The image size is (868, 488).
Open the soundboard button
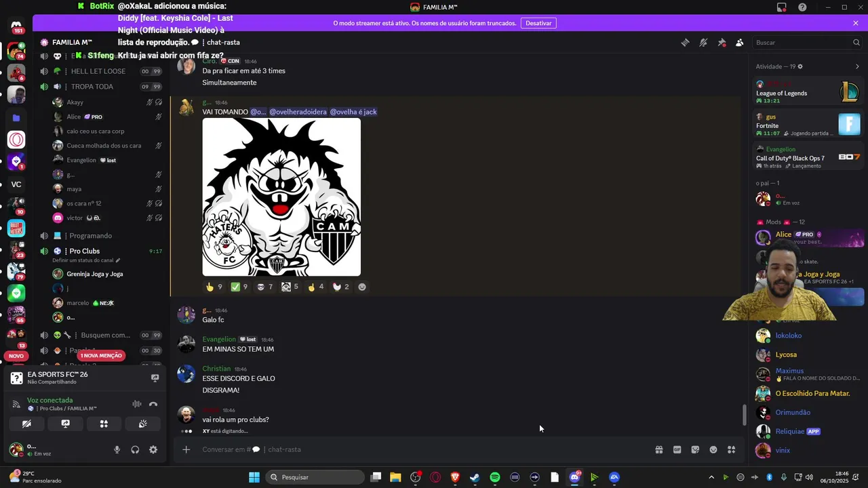click(142, 424)
